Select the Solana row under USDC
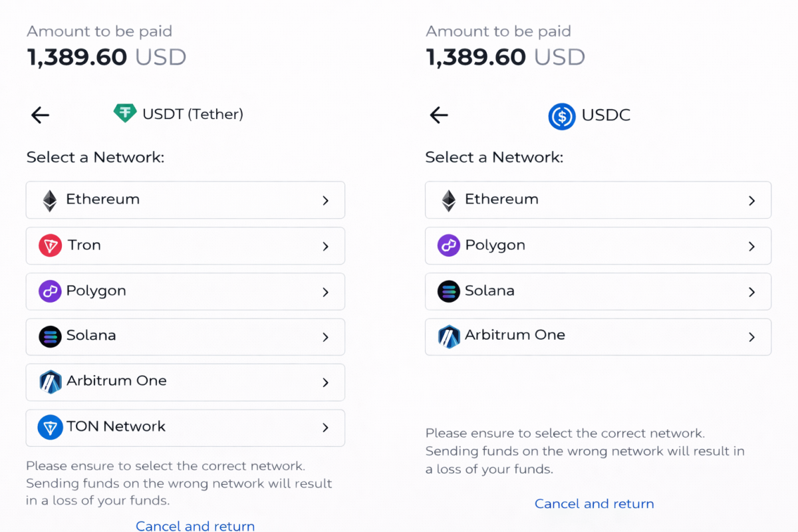Viewport: 798px width, 532px height. coord(598,291)
